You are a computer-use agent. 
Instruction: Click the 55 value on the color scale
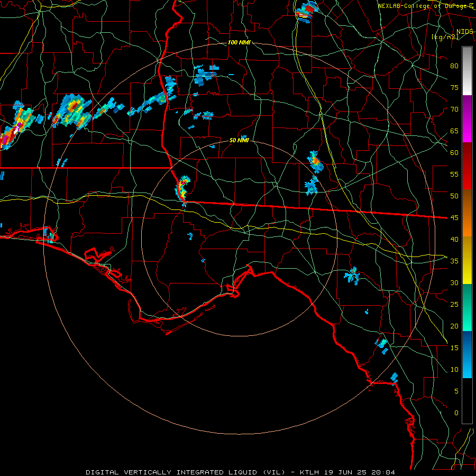tap(454, 174)
